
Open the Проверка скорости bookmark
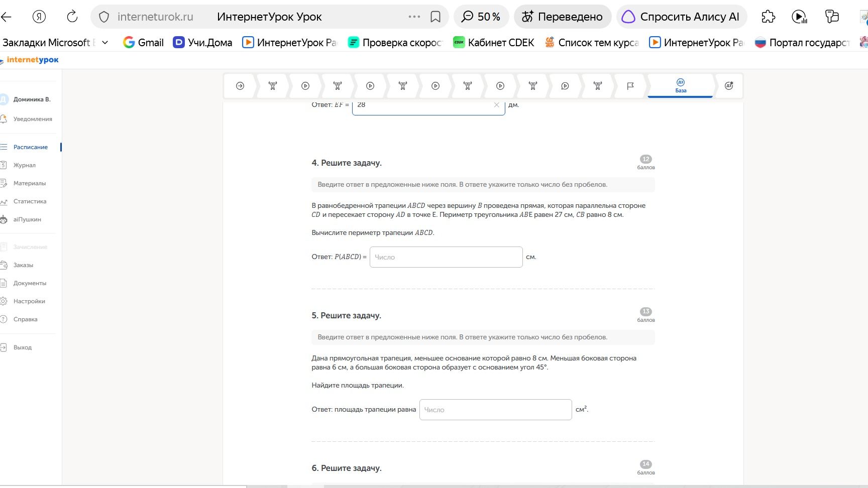click(x=395, y=43)
